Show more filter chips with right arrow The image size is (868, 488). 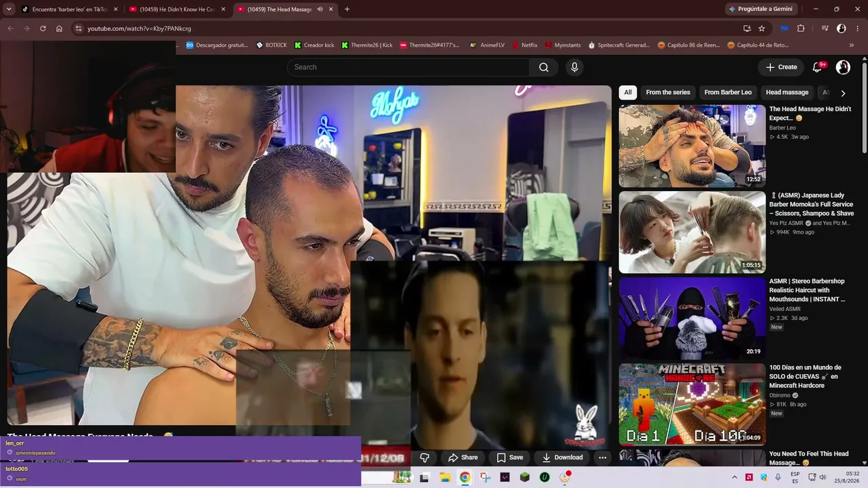pyautogui.click(x=843, y=93)
